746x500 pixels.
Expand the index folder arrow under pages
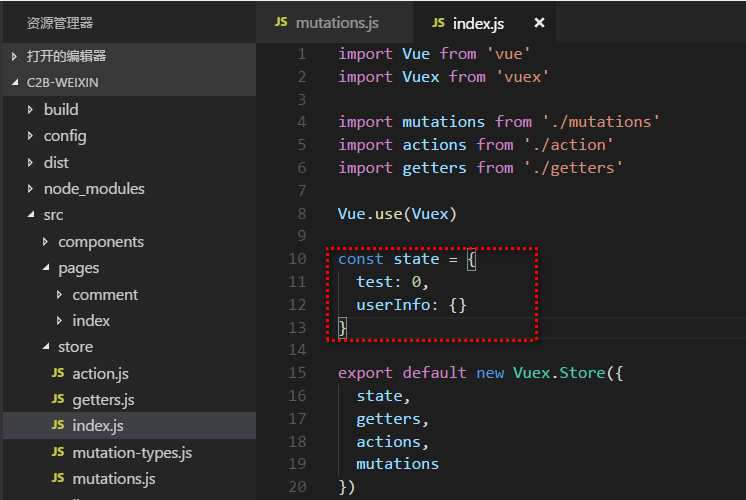click(x=59, y=321)
